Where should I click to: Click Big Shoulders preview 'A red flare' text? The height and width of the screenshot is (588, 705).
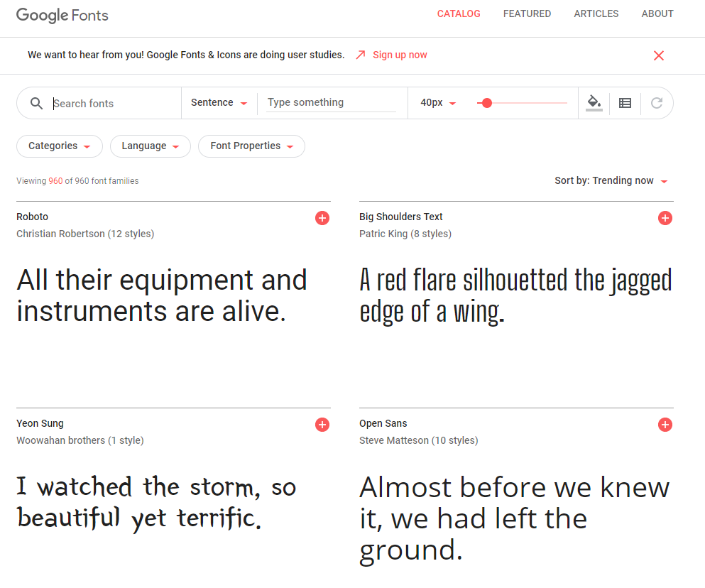(x=515, y=295)
